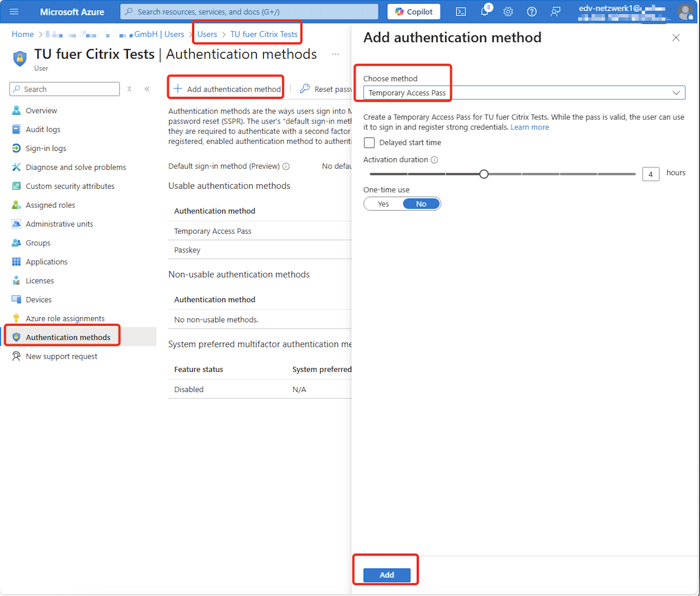
Task: Open the notifications bell
Action: click(485, 12)
